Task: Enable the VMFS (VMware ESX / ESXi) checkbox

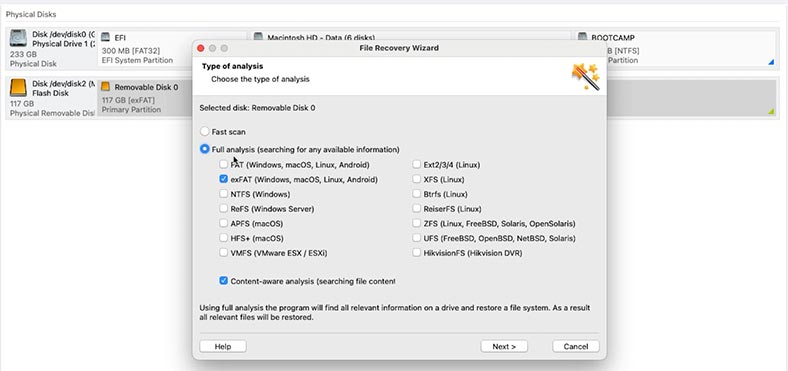Action: pos(224,253)
